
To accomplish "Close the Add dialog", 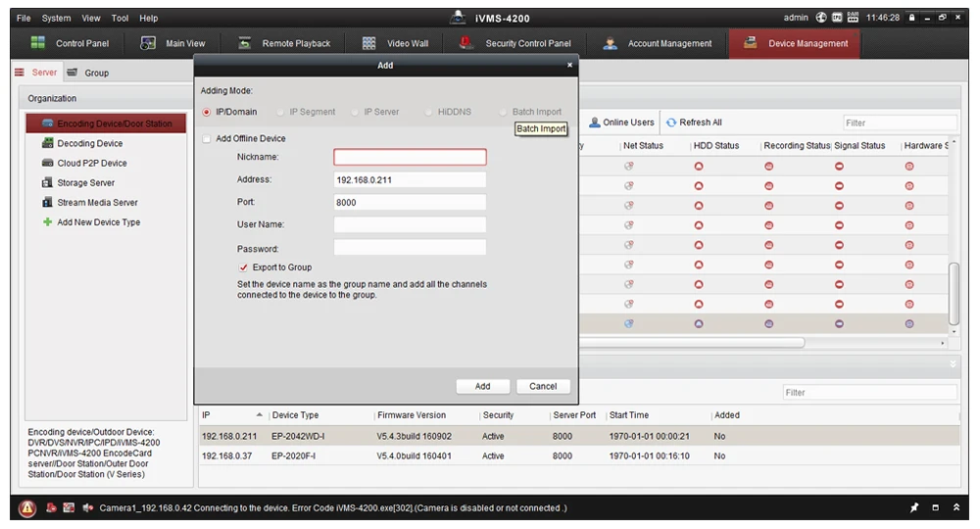I will pyautogui.click(x=569, y=65).
